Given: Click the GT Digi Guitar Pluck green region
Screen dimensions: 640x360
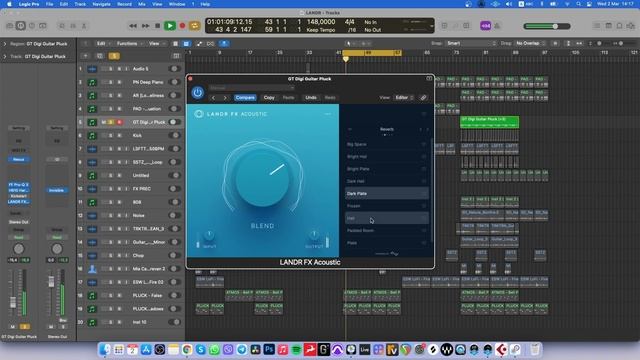Looking at the screenshot, I should point(489,122).
